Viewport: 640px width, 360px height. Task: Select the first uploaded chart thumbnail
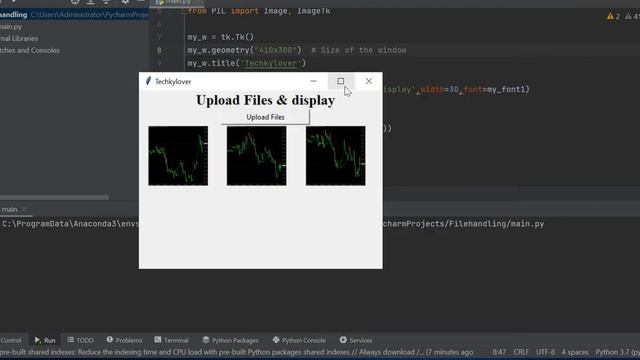178,156
